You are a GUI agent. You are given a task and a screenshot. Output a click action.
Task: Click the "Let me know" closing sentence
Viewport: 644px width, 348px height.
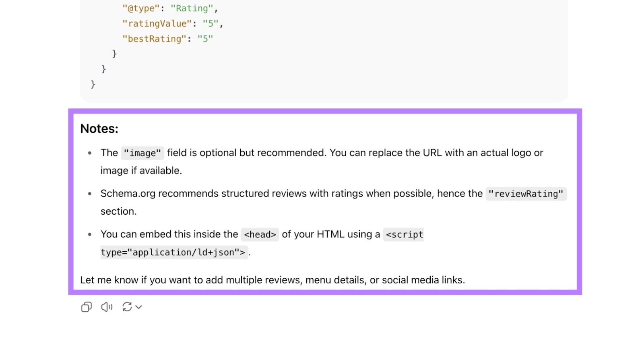coord(272,280)
